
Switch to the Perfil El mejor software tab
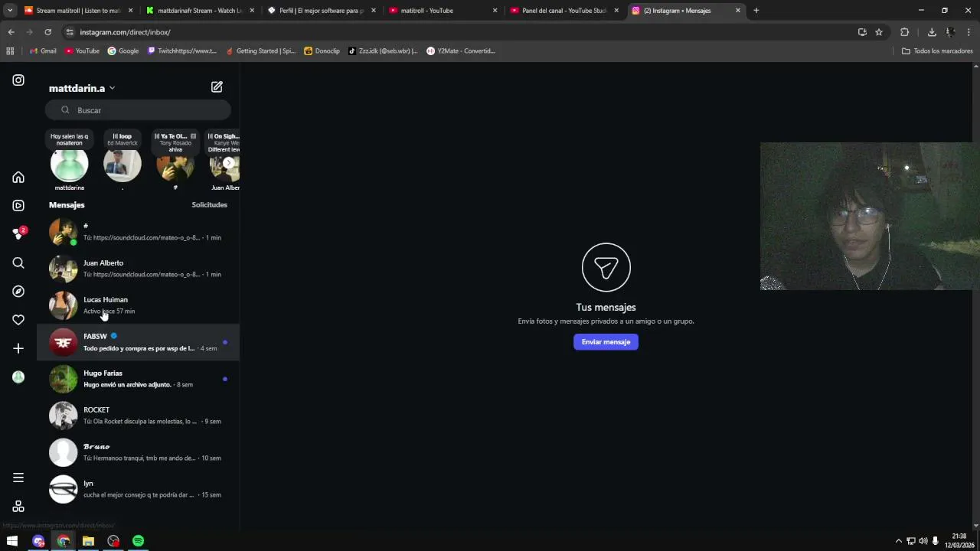322,11
